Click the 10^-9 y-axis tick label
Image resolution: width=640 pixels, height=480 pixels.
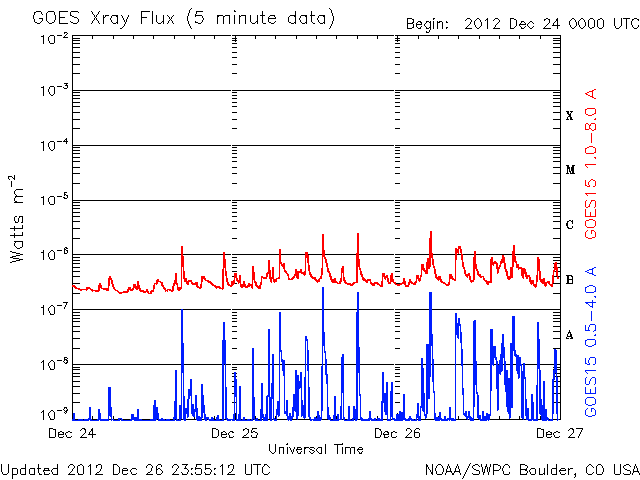coord(55,413)
